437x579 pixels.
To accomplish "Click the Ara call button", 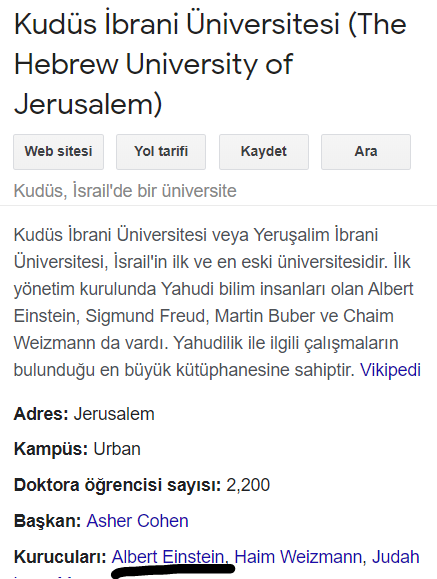I will [366, 152].
